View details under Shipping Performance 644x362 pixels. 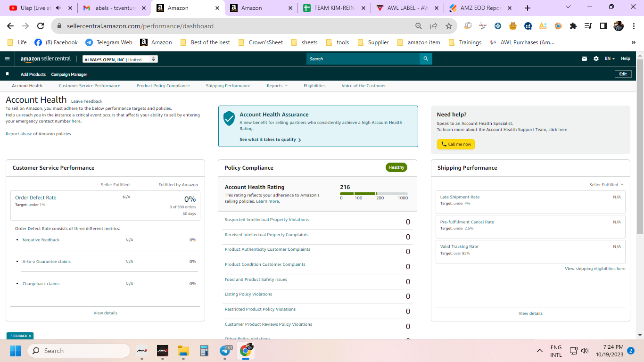[x=530, y=313]
